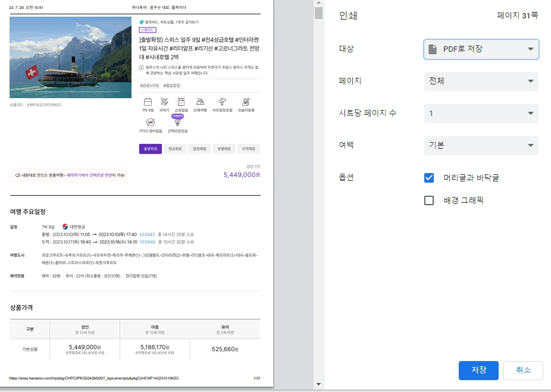The image size is (551, 392).
Task: Click the info icon beside the product description
Action: tap(141, 67)
